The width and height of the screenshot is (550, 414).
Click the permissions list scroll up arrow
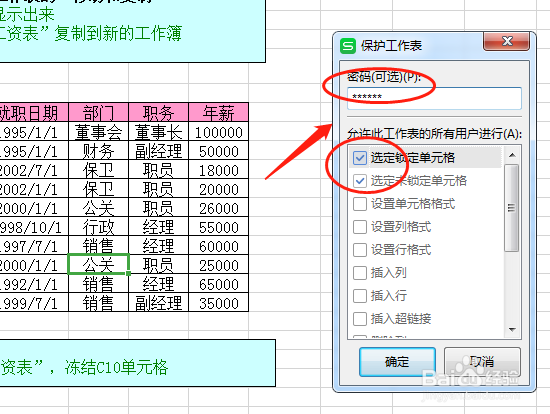tap(512, 155)
